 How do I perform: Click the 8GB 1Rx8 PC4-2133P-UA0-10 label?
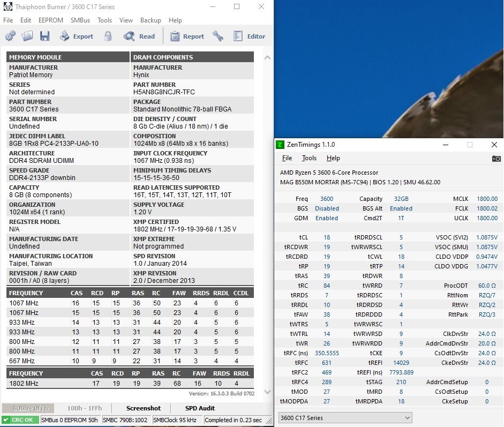click(x=54, y=144)
